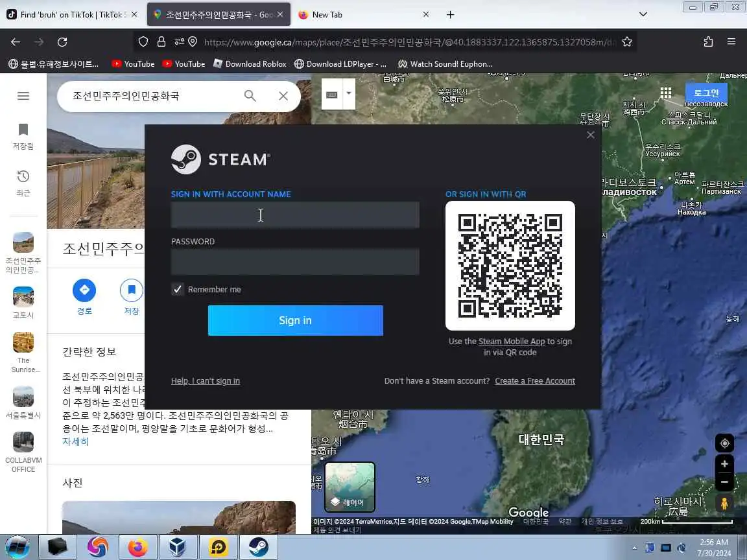Close the Steam sign-in dialog

(x=591, y=135)
